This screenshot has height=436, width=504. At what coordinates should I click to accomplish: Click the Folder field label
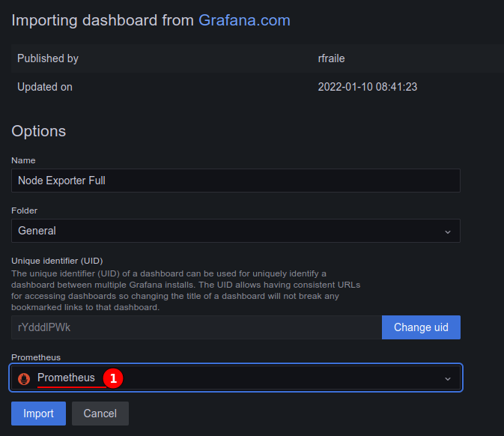[x=24, y=211]
